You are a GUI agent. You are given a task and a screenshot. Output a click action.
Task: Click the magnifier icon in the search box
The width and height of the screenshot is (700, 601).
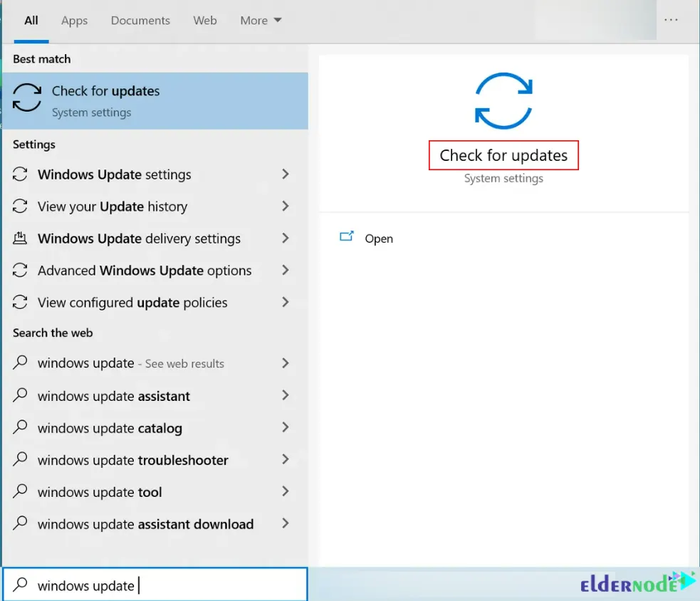coord(20,584)
